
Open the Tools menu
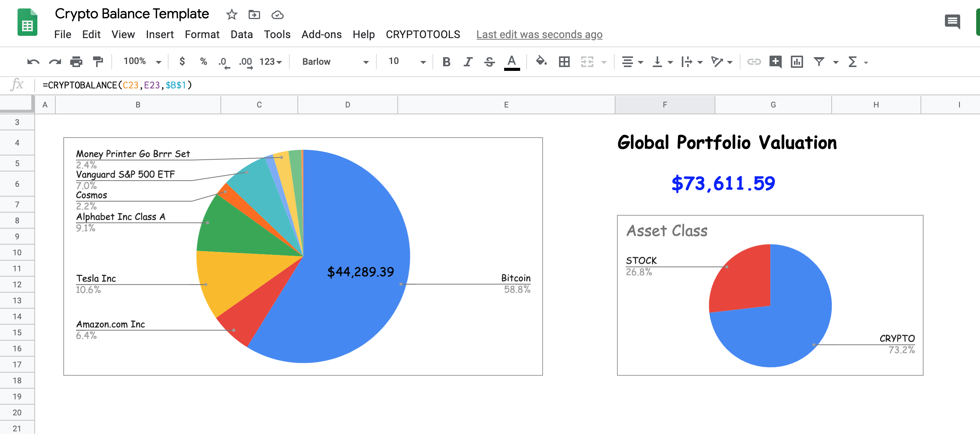(x=277, y=35)
